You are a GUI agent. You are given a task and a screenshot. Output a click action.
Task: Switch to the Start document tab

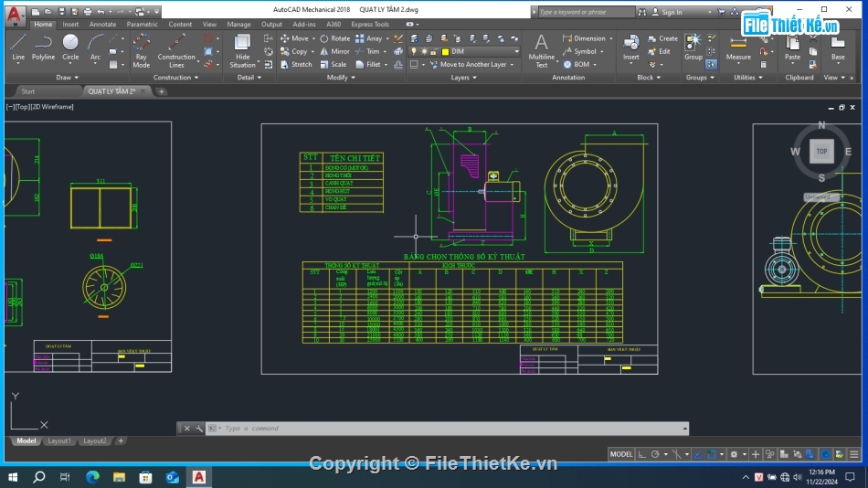27,91
